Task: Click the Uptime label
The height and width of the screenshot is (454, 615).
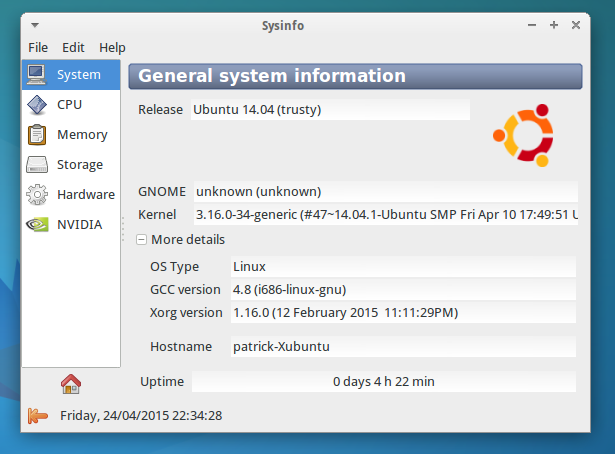Action: pos(162,381)
